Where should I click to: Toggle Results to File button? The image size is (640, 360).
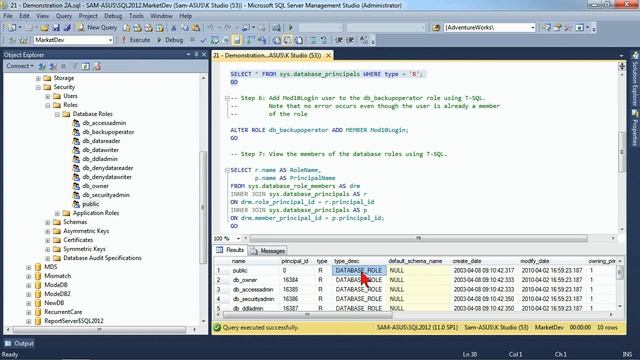coord(299,40)
